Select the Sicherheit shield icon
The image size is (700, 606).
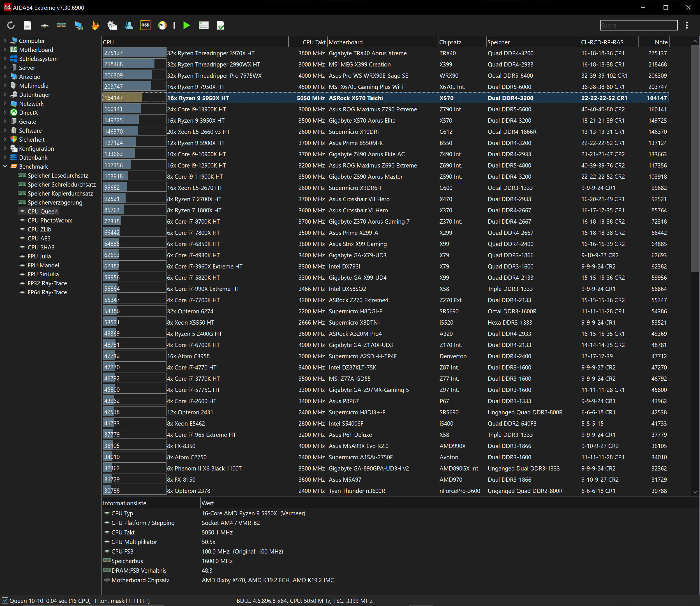pyautogui.click(x=14, y=139)
